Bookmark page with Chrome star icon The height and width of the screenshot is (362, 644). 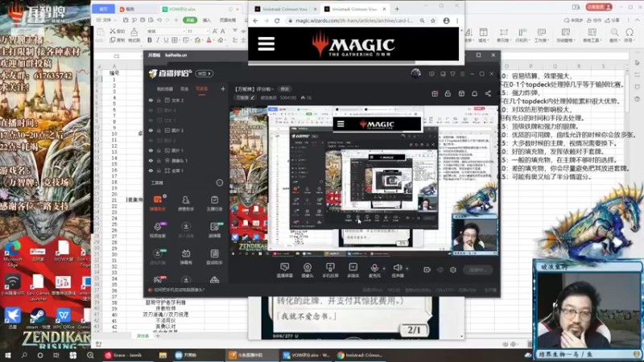[x=433, y=21]
